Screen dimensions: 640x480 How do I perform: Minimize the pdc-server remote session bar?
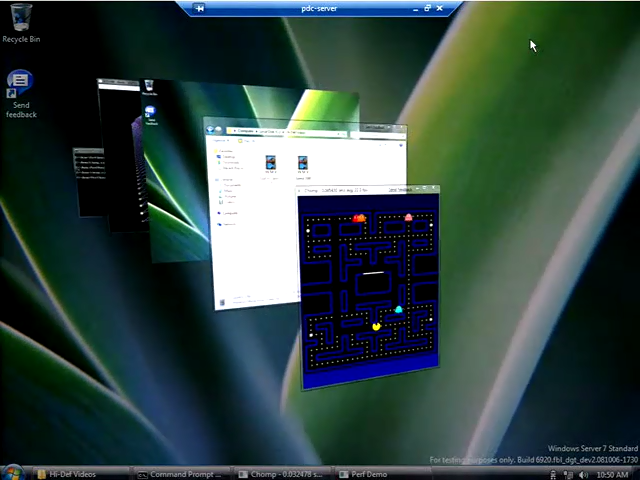pyautogui.click(x=416, y=9)
